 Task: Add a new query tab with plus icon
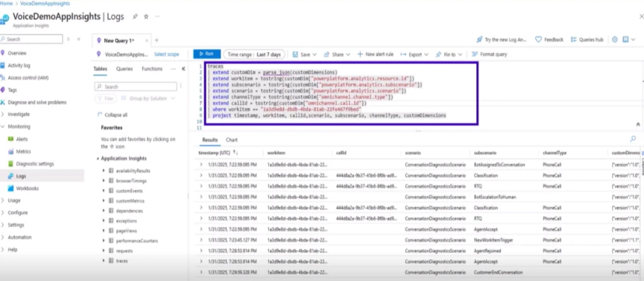click(157, 40)
